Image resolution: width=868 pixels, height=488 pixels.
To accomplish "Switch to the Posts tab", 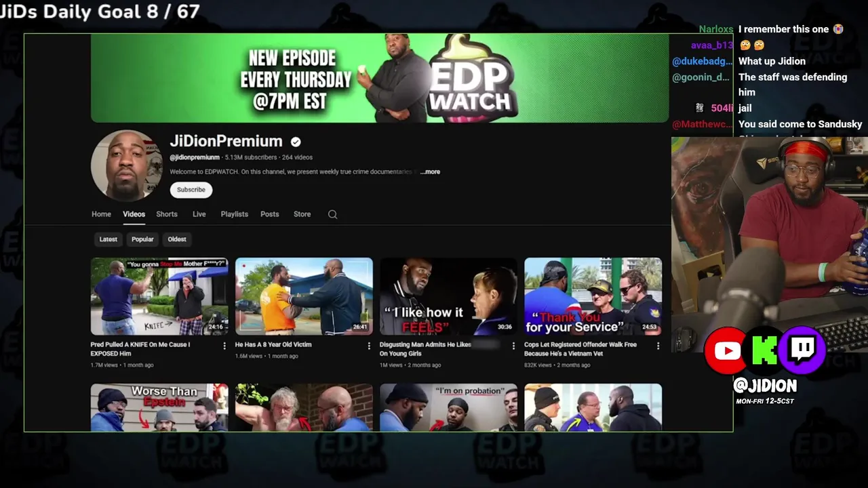I will click(269, 214).
